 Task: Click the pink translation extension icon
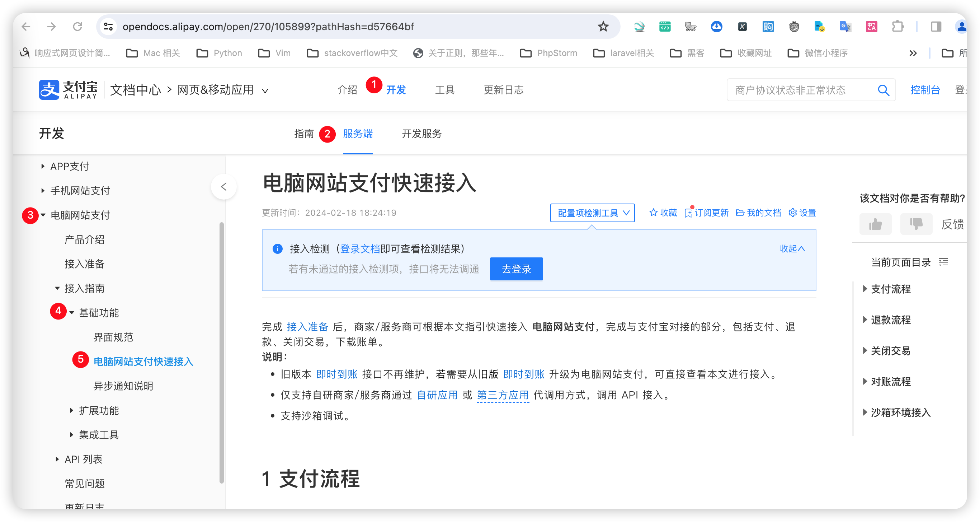[x=872, y=27]
